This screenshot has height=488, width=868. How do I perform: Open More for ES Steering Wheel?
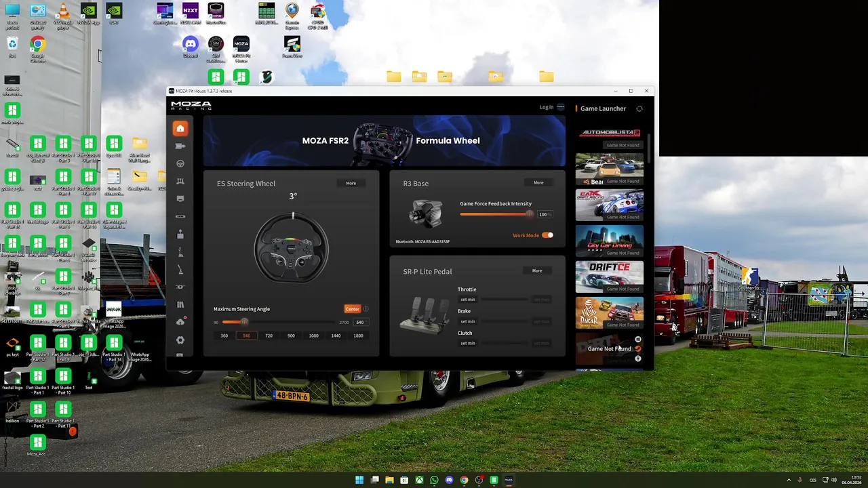click(351, 183)
